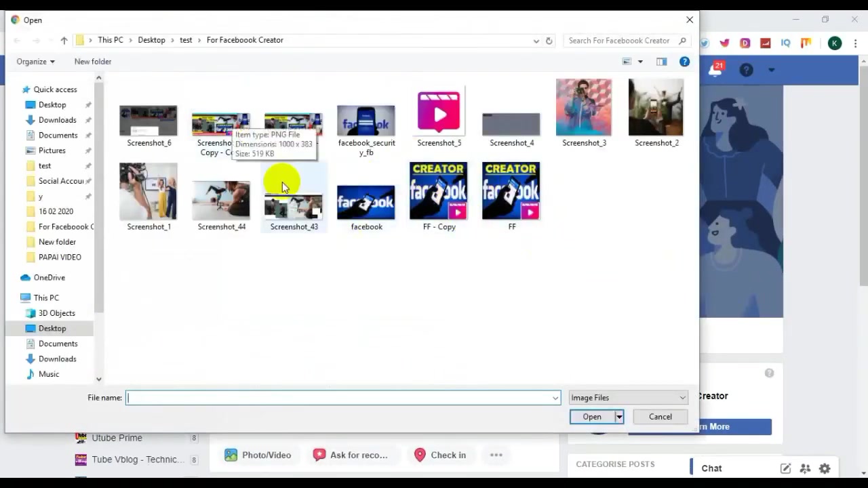Click the Cancel button
Image resolution: width=868 pixels, height=488 pixels.
coord(660,417)
